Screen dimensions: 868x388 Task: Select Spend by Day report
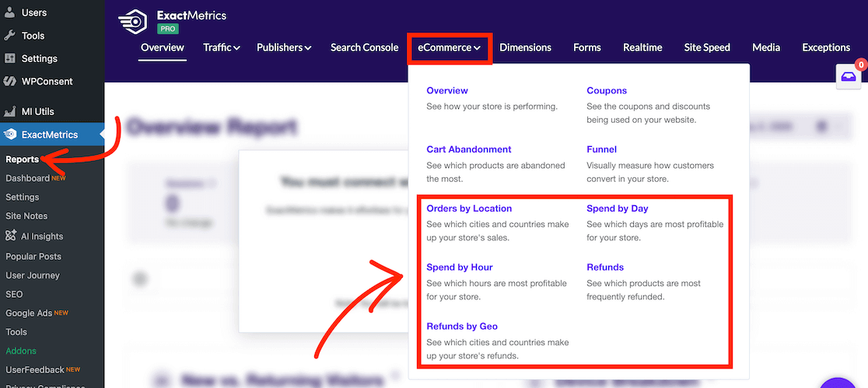coord(618,208)
